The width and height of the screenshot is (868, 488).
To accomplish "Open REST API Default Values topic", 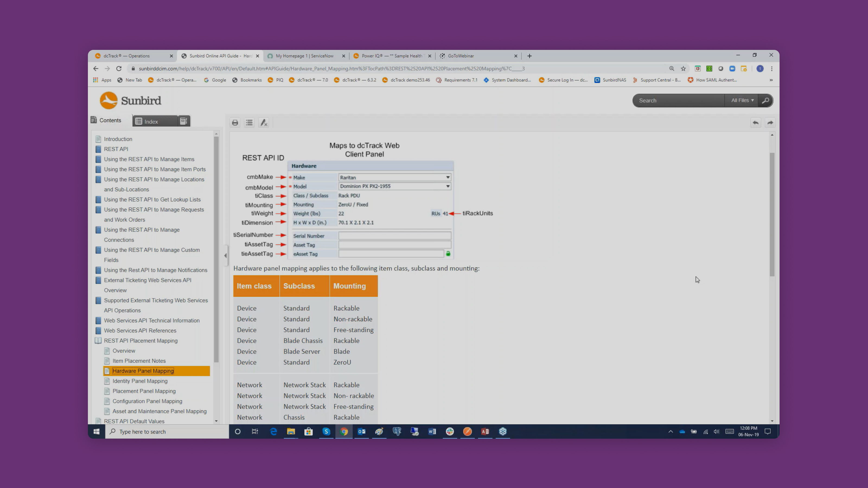I will coord(134,421).
